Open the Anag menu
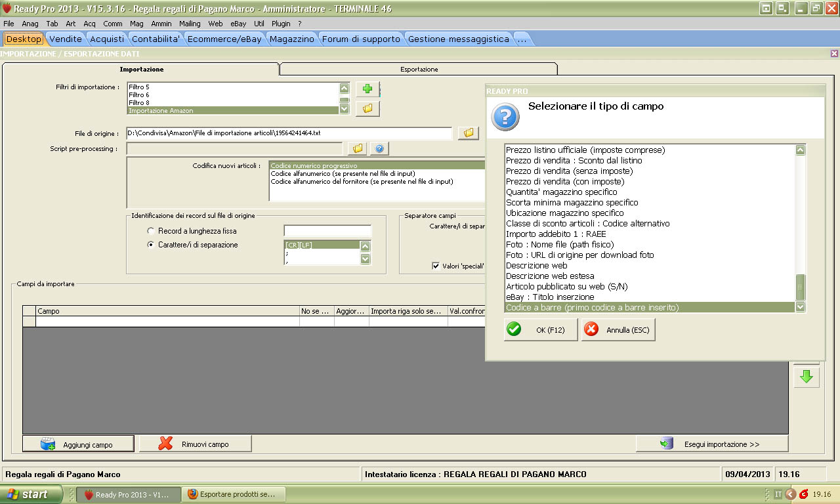Image resolution: width=840 pixels, height=504 pixels. tap(30, 24)
